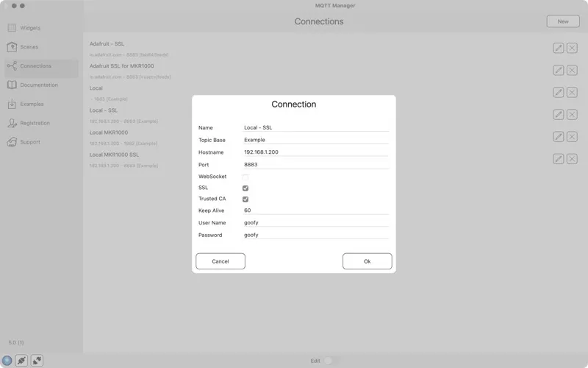Open the Registration menu item

(x=35, y=124)
